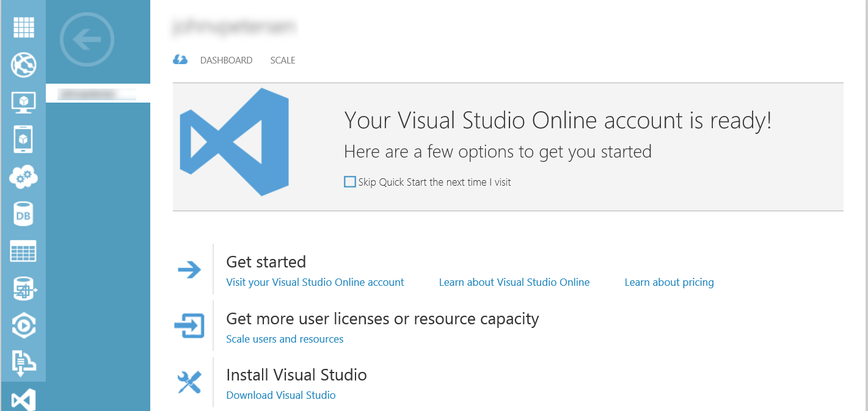Switch to the SCALE tab
This screenshot has width=868, height=411.
point(283,60)
